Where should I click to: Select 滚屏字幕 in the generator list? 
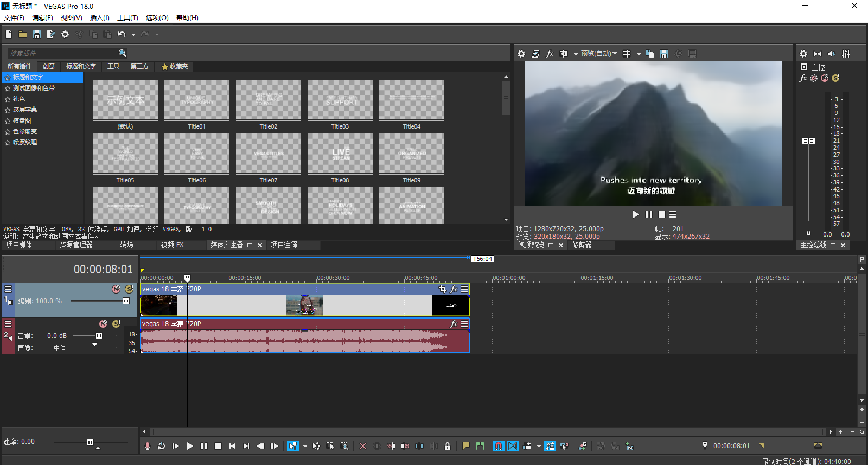pyautogui.click(x=25, y=110)
